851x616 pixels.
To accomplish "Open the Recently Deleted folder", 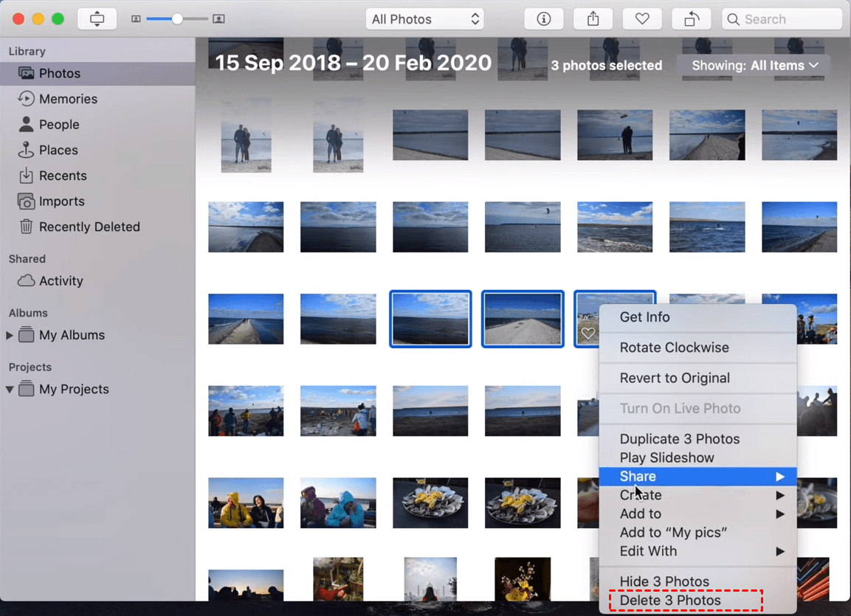I will pyautogui.click(x=89, y=227).
